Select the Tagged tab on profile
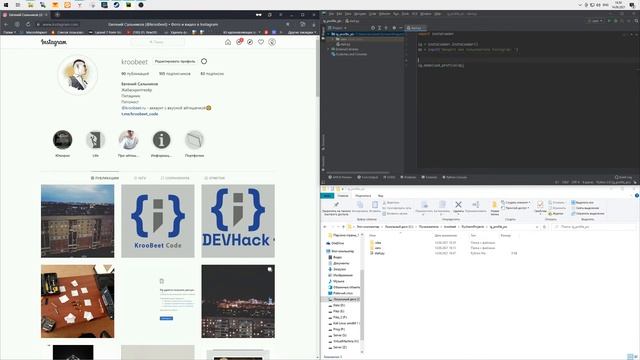 (215, 178)
